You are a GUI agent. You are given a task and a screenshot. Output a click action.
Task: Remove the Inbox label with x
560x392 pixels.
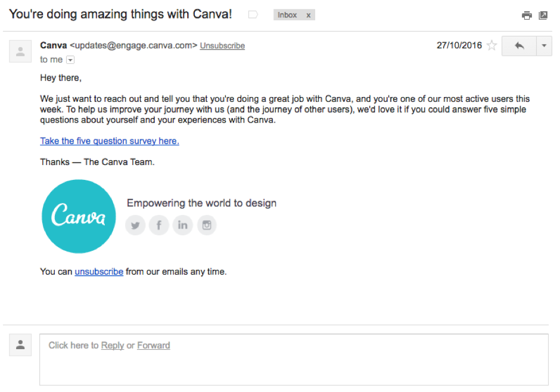tap(308, 15)
